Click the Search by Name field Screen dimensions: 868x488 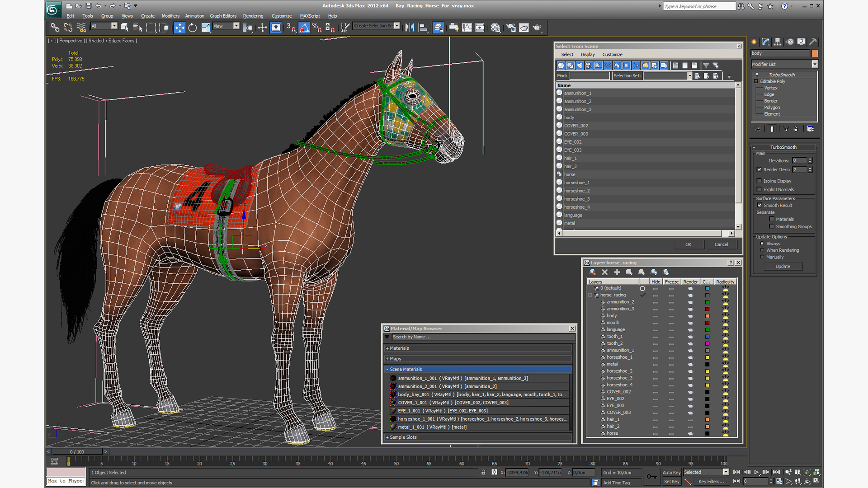(483, 337)
